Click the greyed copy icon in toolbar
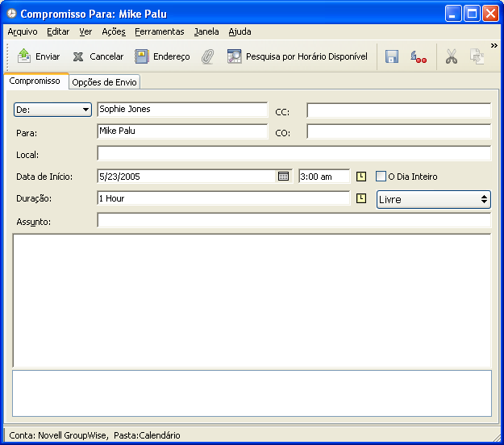The width and height of the screenshot is (504, 445). pos(477,56)
